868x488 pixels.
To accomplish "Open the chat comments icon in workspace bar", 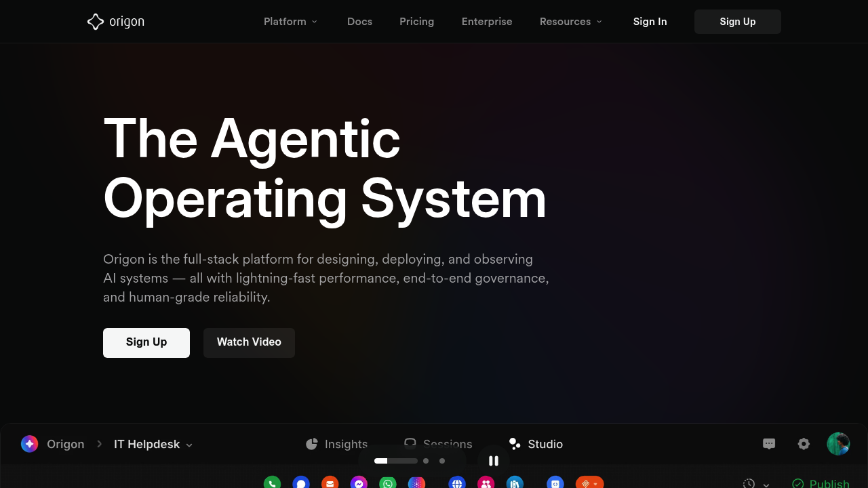I will pyautogui.click(x=769, y=444).
